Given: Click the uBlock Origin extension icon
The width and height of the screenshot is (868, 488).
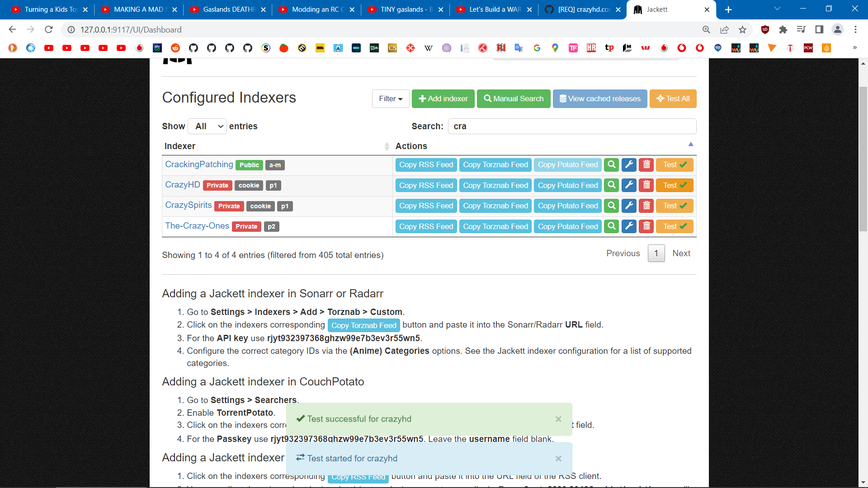Looking at the screenshot, I should [765, 30].
